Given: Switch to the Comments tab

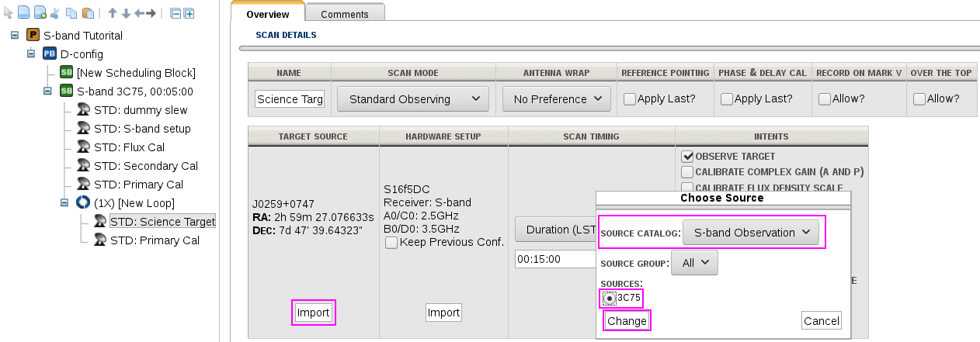Looking at the screenshot, I should [345, 15].
